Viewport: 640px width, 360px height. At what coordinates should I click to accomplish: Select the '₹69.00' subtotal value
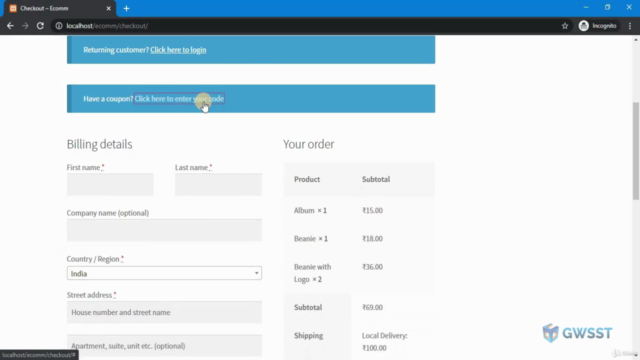point(372,307)
